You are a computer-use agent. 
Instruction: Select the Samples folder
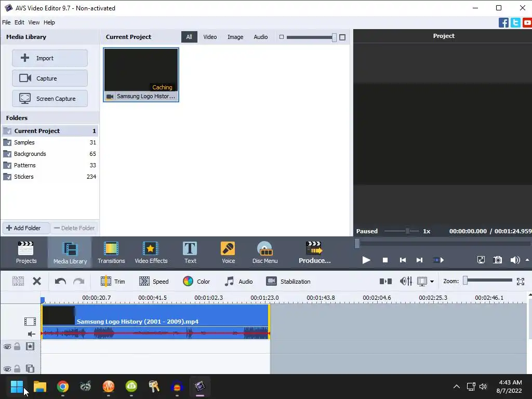click(x=49, y=142)
